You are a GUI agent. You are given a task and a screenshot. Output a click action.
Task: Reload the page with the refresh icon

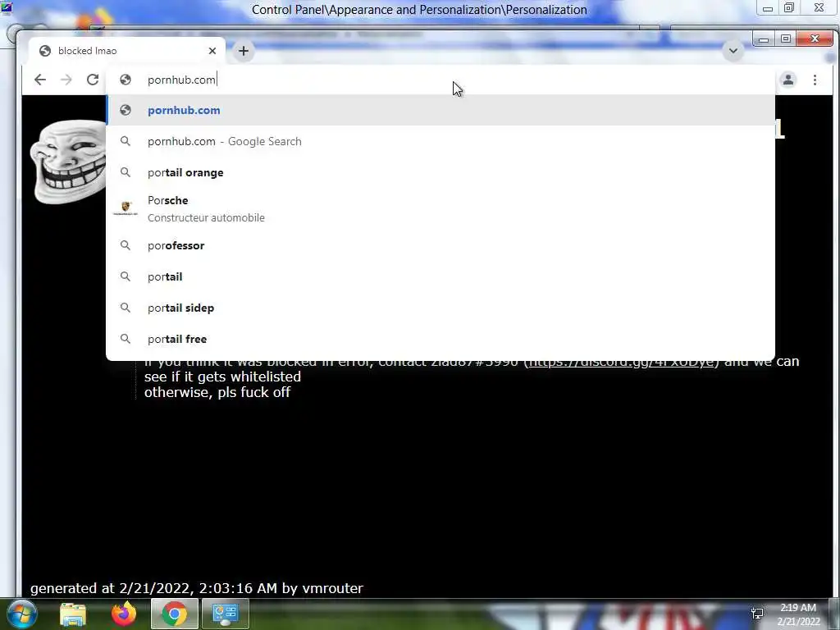click(93, 80)
